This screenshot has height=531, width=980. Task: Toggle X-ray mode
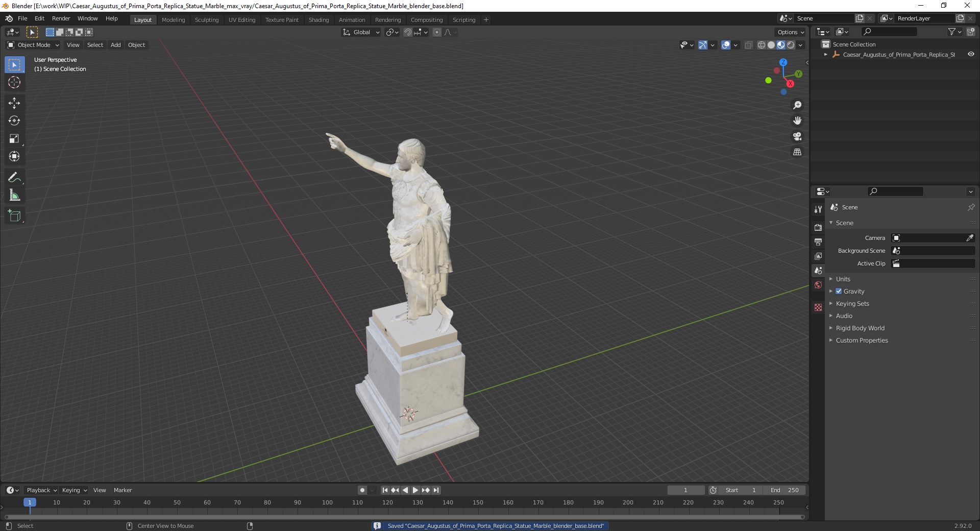(x=748, y=45)
